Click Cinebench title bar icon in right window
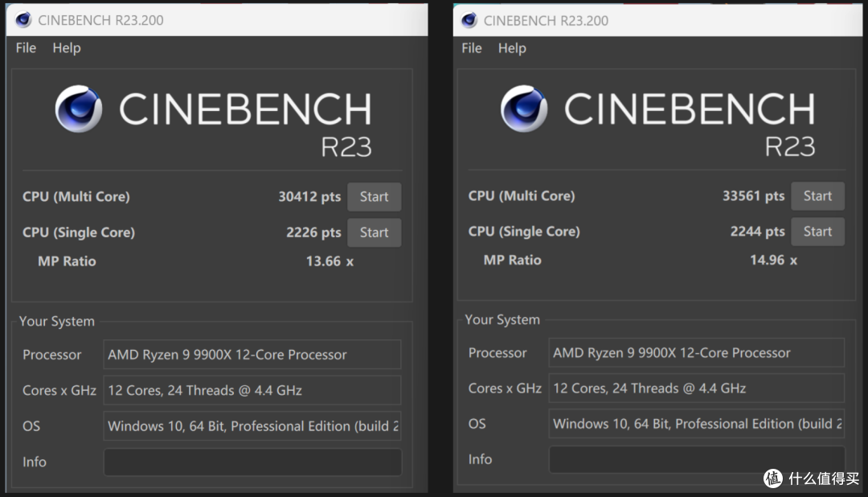868x497 pixels. click(469, 20)
